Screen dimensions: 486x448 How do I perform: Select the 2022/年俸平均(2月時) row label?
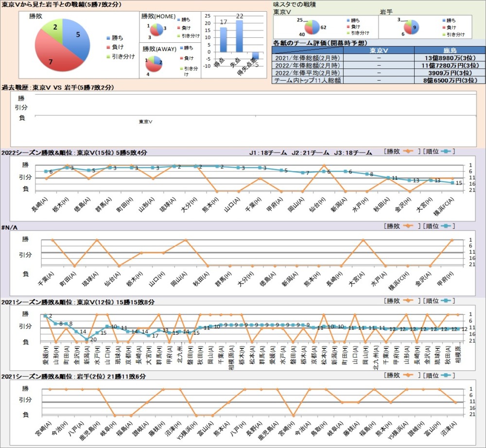tap(308, 72)
